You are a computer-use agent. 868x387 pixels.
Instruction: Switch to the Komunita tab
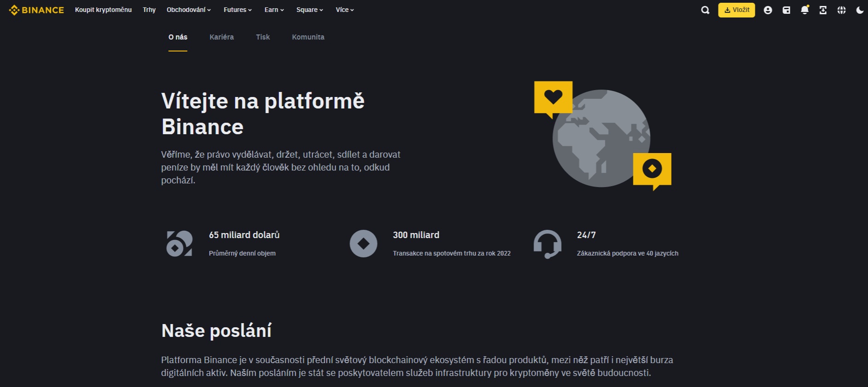click(308, 37)
